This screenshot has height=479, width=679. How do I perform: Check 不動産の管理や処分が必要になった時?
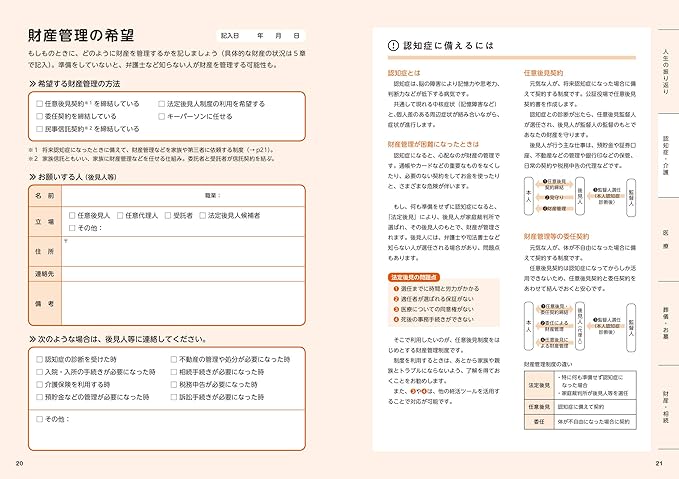[x=174, y=359]
